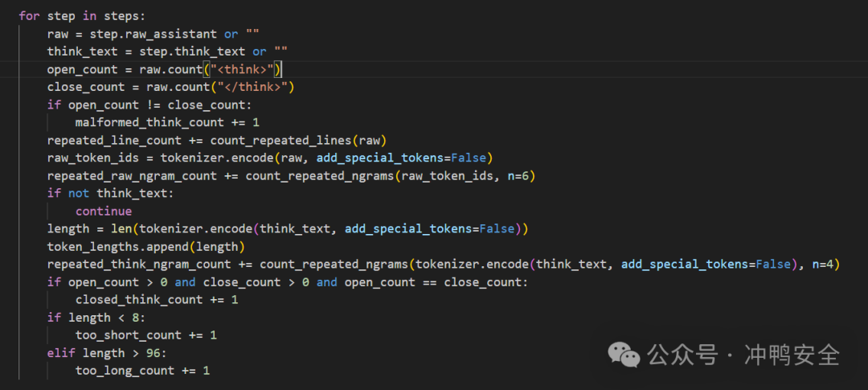Viewport: 868px width, 390px height.
Task: Click too_short_count += 1 line
Action: point(146,335)
